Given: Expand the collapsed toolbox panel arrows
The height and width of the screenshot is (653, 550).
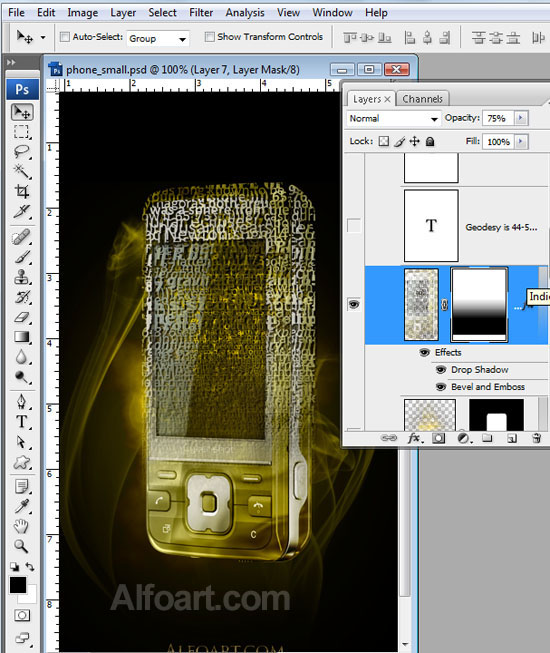Looking at the screenshot, I should pos(11,62).
